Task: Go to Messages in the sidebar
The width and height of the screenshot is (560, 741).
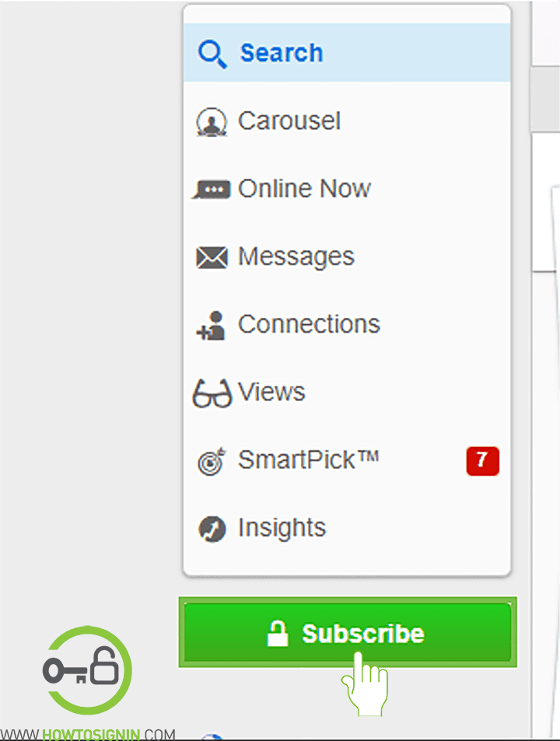Action: click(x=347, y=257)
